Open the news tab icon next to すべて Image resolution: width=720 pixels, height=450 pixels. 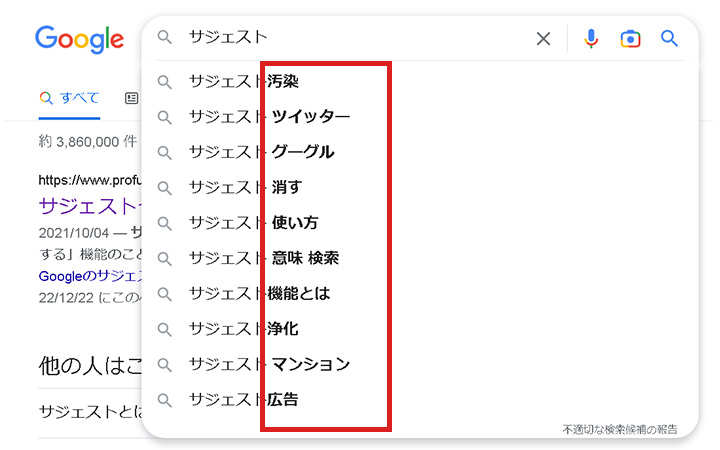click(131, 98)
